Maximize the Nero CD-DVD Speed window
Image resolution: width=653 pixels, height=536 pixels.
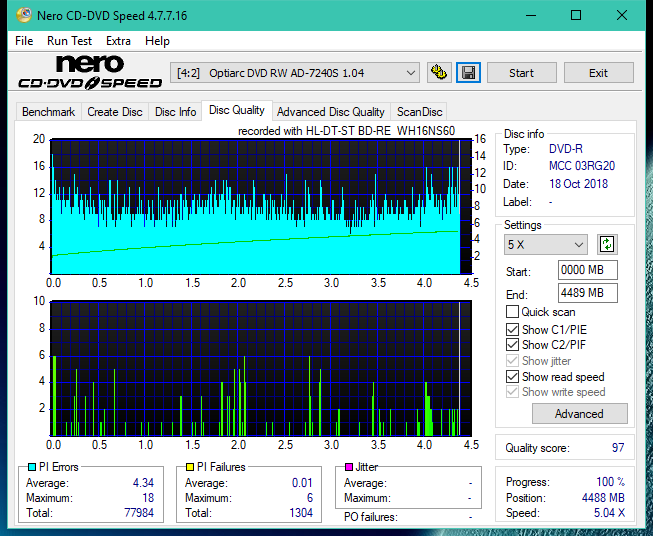576,15
